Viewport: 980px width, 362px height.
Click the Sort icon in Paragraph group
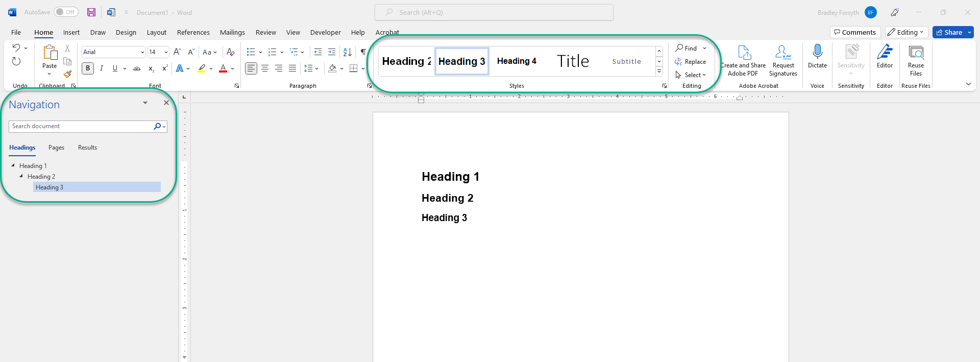click(x=347, y=52)
